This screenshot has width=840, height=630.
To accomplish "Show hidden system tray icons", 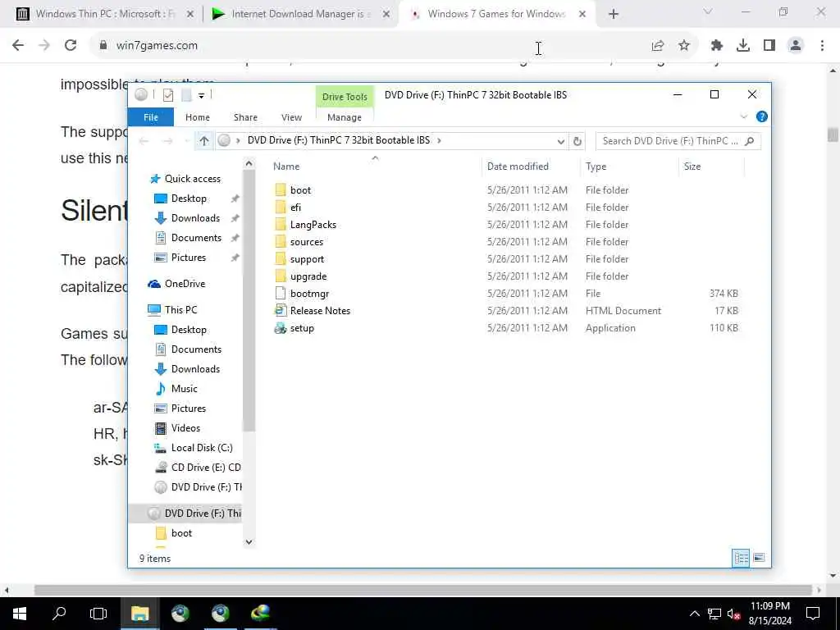I will tap(694, 614).
